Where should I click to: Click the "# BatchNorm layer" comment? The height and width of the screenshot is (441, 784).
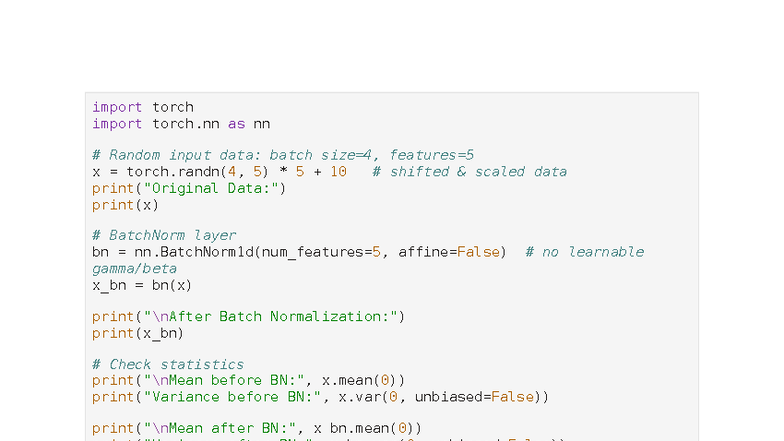(164, 236)
